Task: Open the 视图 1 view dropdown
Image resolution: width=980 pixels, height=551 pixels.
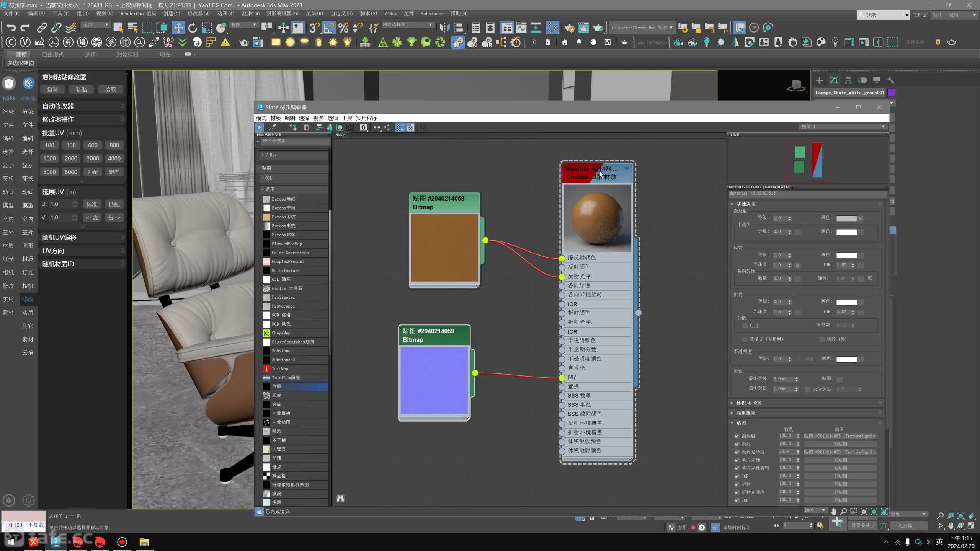Action: 843,127
